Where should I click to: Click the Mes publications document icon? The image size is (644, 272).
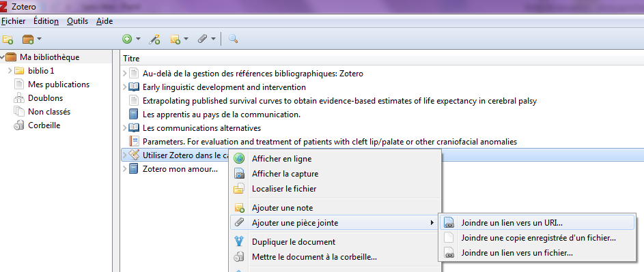19,85
